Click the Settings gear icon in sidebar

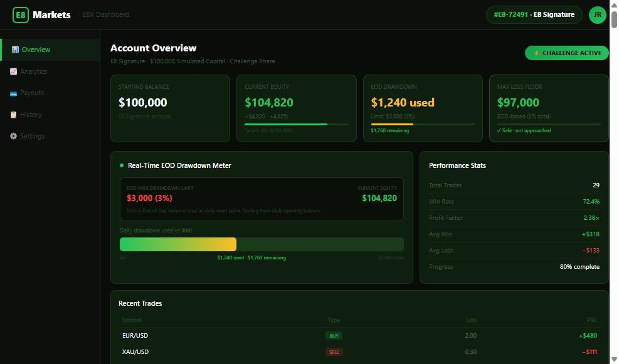(x=13, y=136)
